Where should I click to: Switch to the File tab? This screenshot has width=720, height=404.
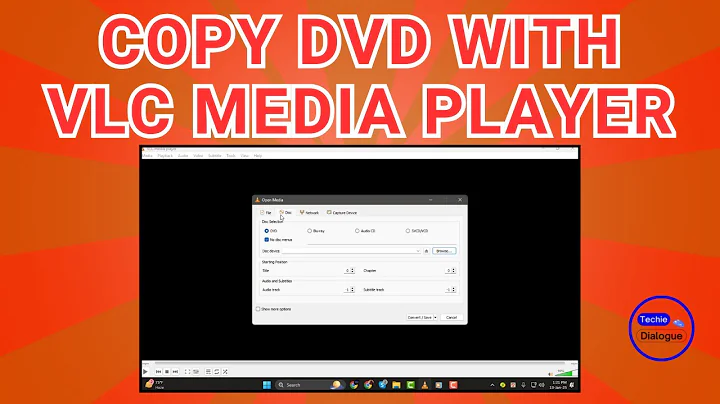[266, 213]
